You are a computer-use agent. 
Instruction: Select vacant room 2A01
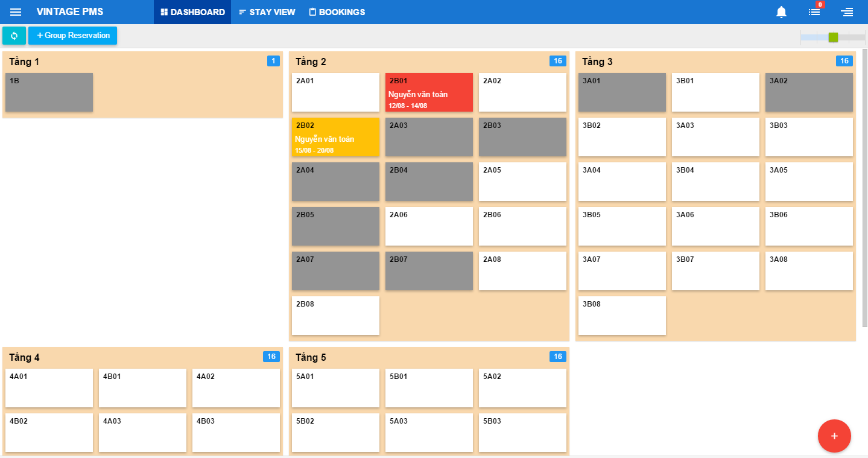click(335, 92)
